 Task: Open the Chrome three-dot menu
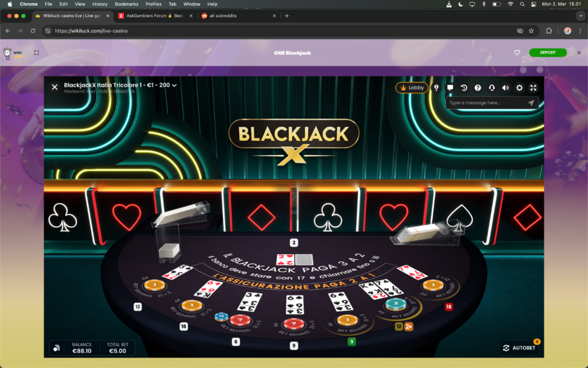tap(580, 31)
